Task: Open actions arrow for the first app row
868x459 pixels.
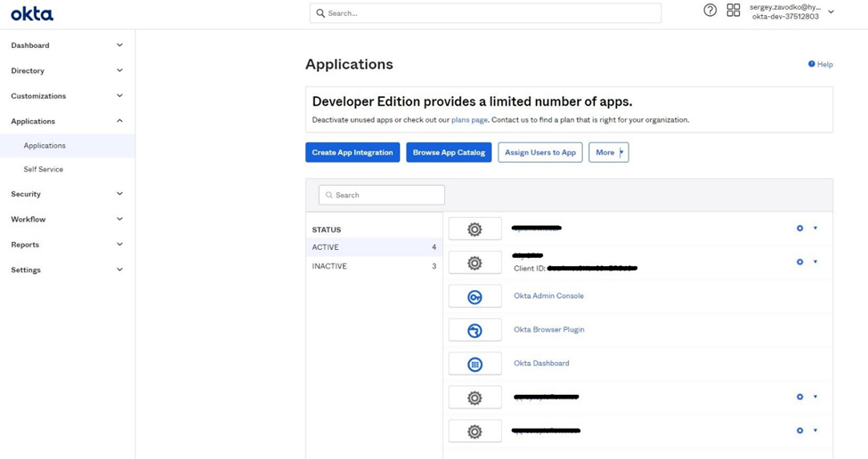Action: [x=815, y=228]
